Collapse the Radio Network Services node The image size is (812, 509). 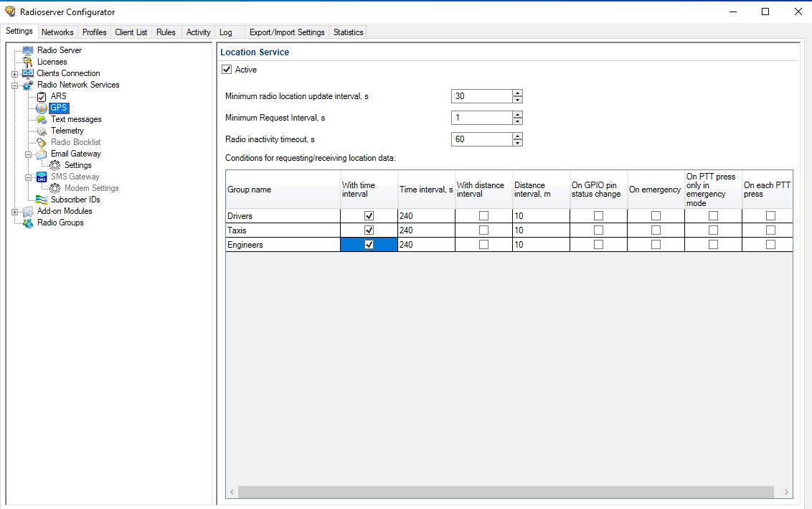pos(15,85)
